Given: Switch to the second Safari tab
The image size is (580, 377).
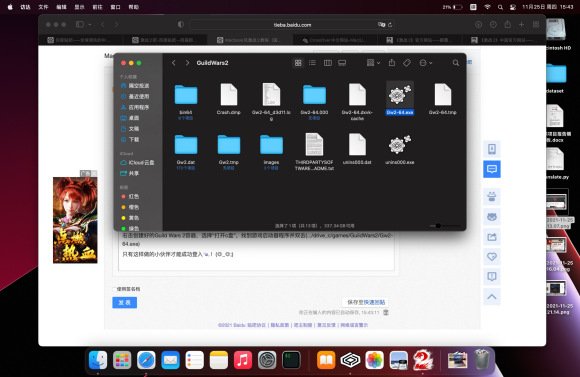Looking at the screenshot, I should click(x=165, y=40).
